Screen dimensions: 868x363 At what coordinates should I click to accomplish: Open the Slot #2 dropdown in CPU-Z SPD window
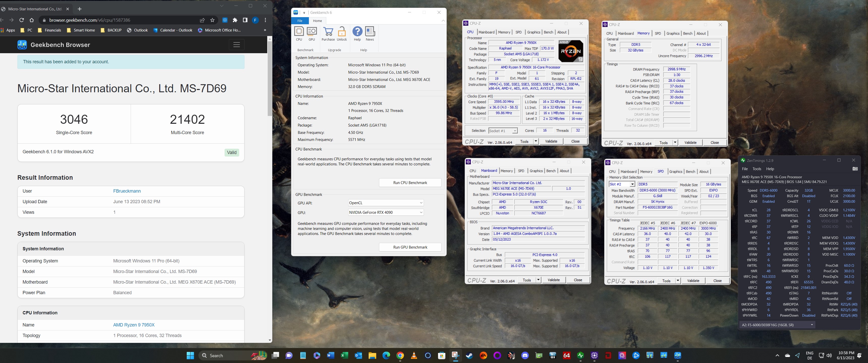(622, 184)
